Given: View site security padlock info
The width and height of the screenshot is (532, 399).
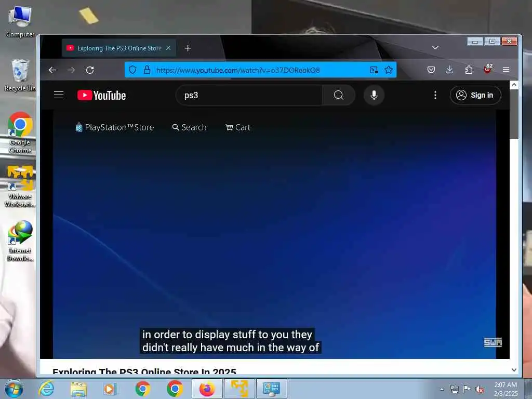Looking at the screenshot, I should pos(147,70).
